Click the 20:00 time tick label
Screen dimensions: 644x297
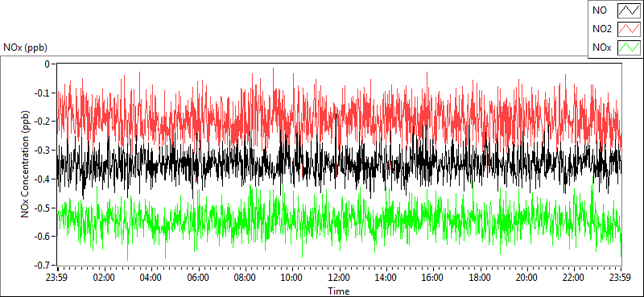coord(527,277)
